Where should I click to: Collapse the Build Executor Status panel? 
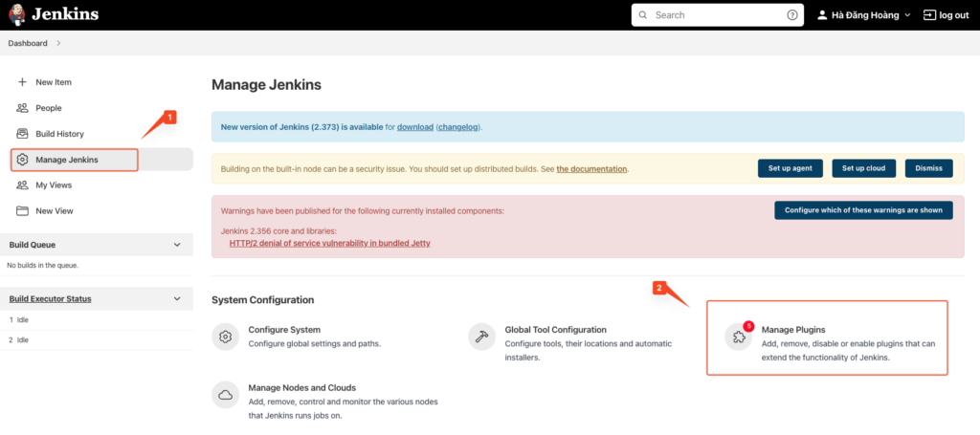(x=177, y=299)
